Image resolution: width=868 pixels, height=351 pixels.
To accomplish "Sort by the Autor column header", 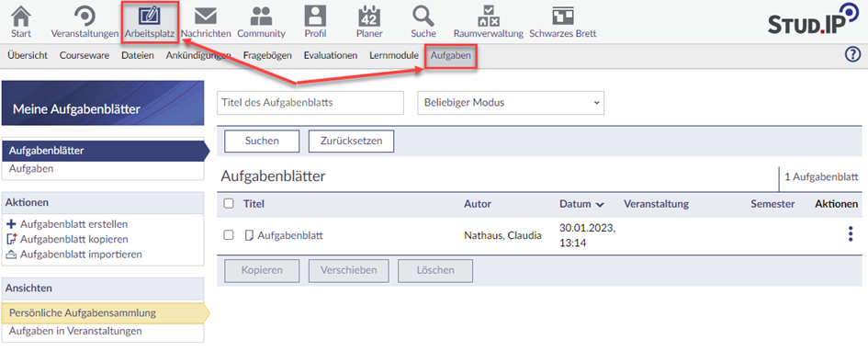I will tap(478, 204).
